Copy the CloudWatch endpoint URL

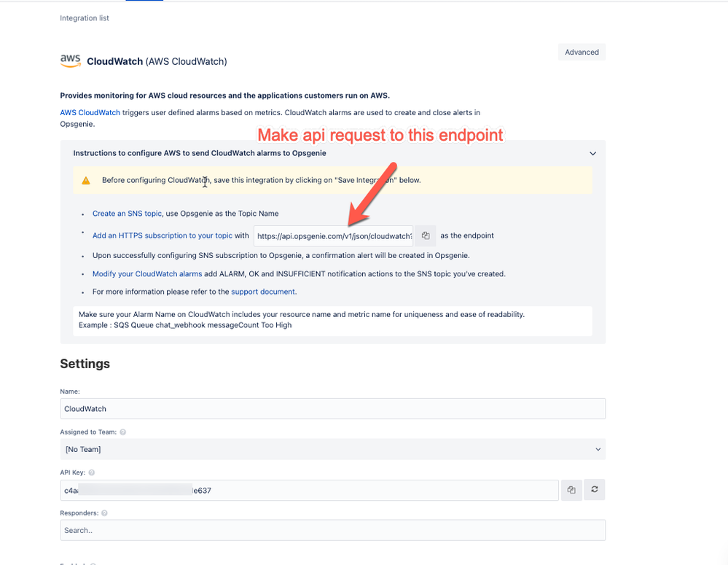(426, 236)
